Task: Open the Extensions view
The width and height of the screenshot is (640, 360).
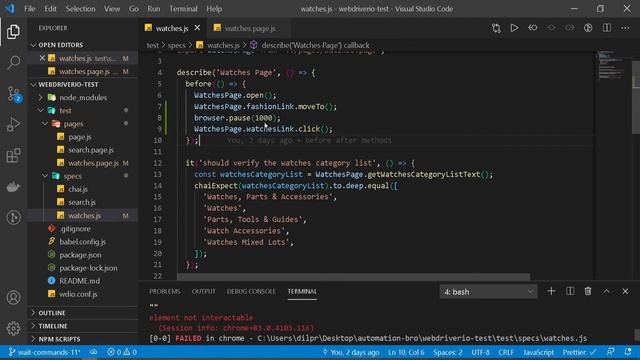Action: (13, 155)
